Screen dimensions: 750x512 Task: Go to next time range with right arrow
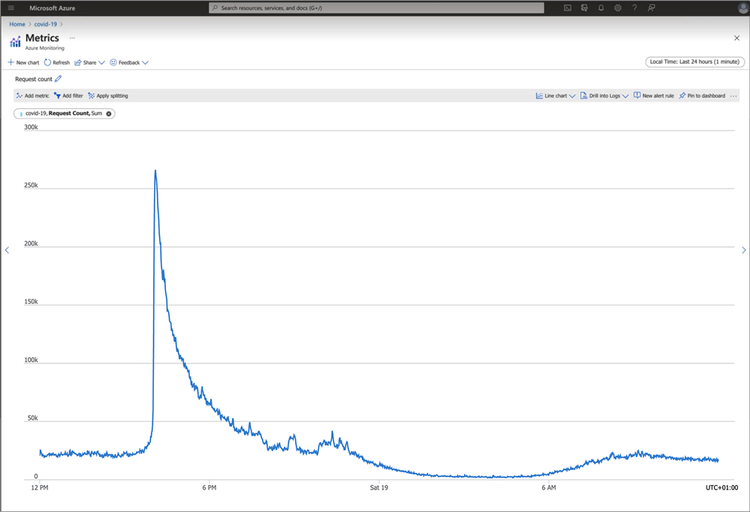coord(743,250)
